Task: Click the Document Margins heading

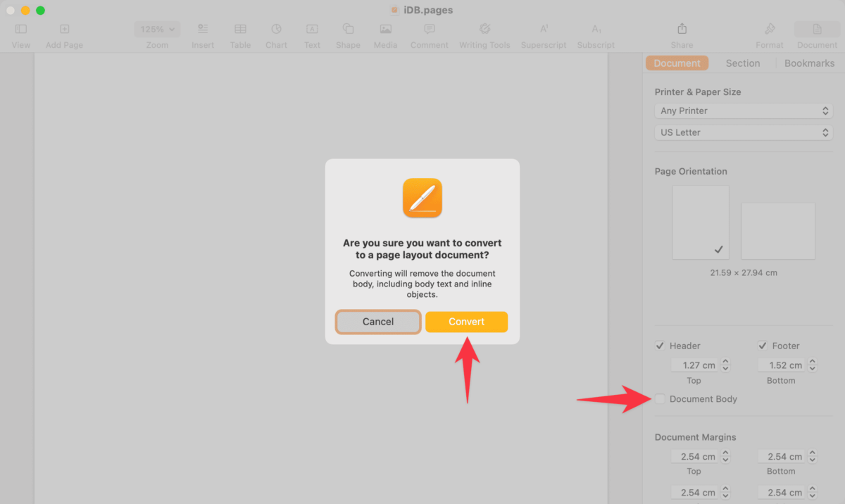Action: click(x=695, y=437)
